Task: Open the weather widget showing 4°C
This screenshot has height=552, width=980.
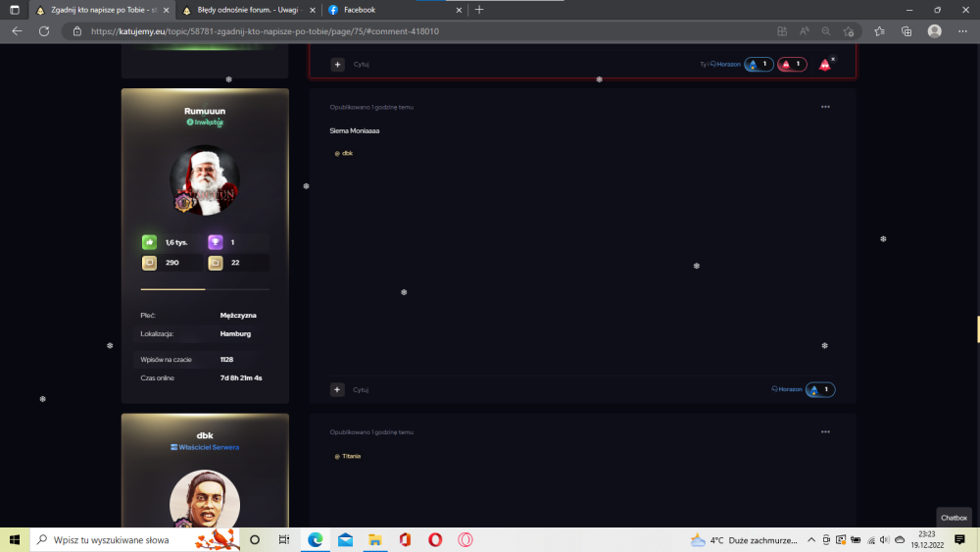Action: point(744,540)
